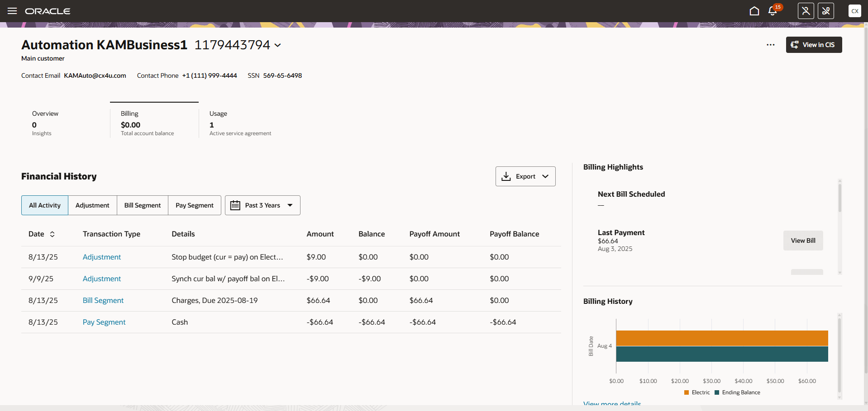Select the Pay Segment filter
868x411 pixels.
coord(194,205)
